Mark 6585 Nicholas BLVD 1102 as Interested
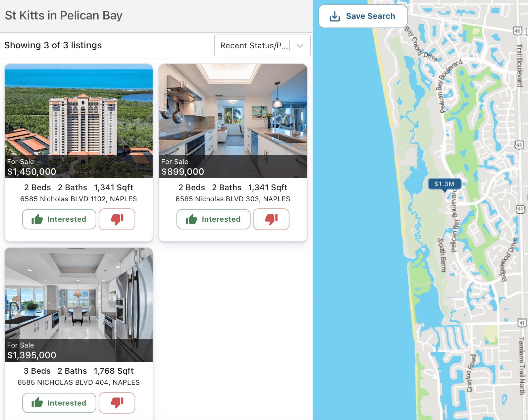This screenshot has height=420, width=528. pos(59,219)
